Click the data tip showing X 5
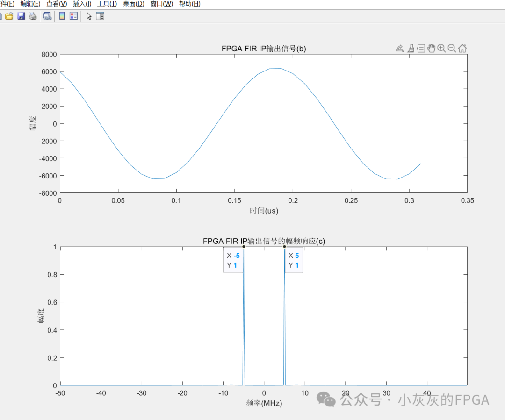This screenshot has height=420, width=505. pos(294,260)
